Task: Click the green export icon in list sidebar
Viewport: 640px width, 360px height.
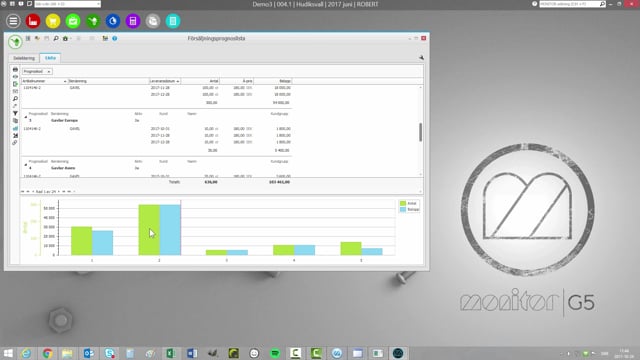Action: tap(15, 84)
